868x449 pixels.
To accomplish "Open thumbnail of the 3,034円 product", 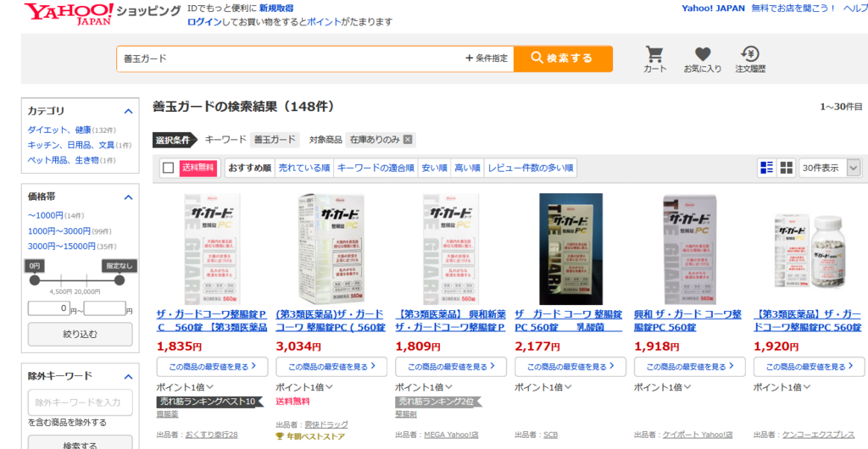I will pos(331,249).
